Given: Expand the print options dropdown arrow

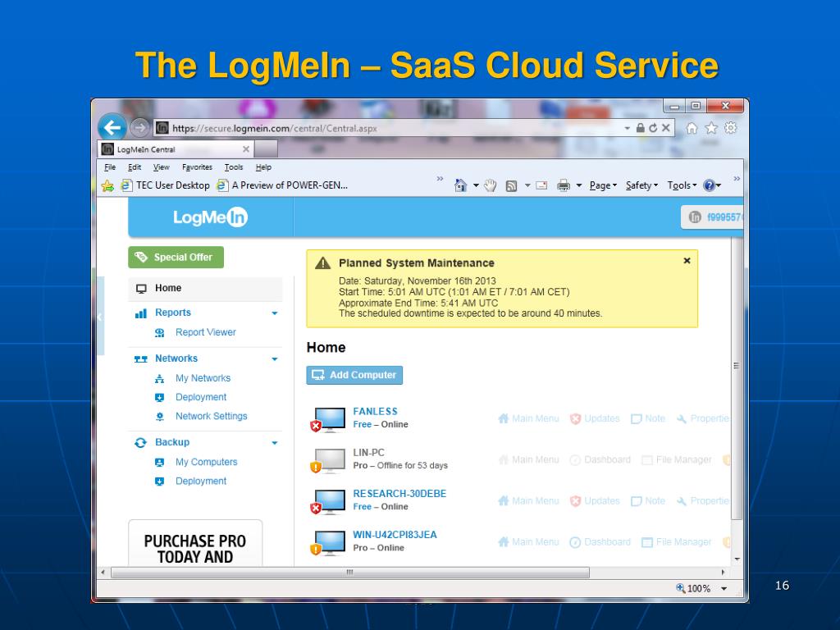Looking at the screenshot, I should coord(579,186).
